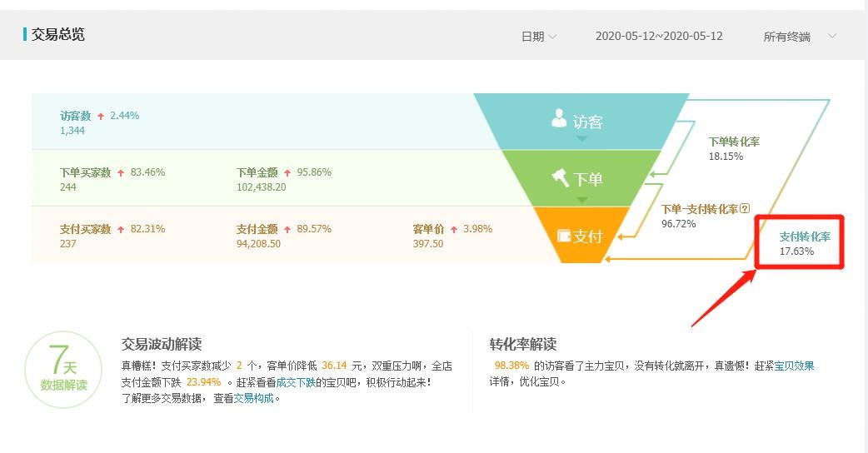The width and height of the screenshot is (868, 453).
Task: Click the paying buyers value 237
Action: click(x=68, y=243)
